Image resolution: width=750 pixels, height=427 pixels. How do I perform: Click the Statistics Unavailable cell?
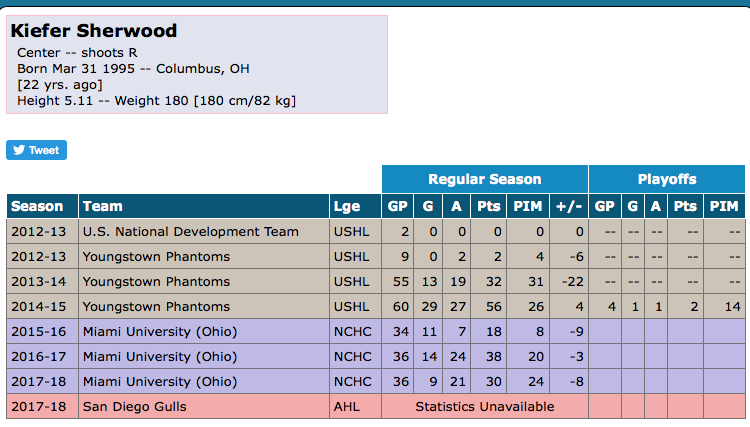click(484, 407)
